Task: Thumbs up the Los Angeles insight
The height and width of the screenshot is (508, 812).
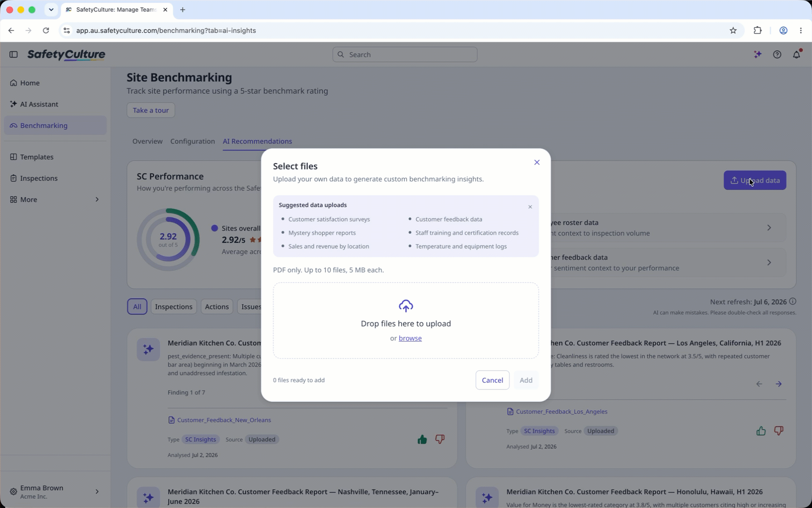Action: (x=761, y=431)
